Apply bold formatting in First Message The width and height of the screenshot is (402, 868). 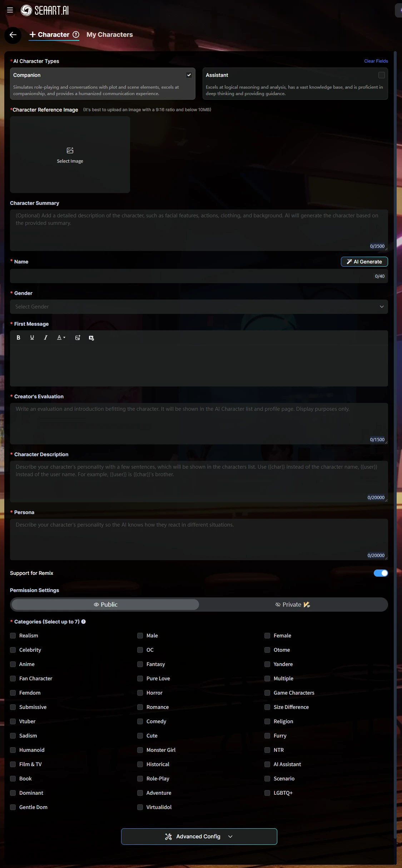point(19,337)
